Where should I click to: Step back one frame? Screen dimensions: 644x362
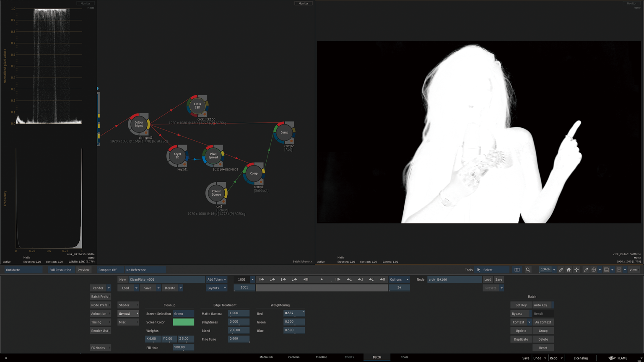coord(306,279)
